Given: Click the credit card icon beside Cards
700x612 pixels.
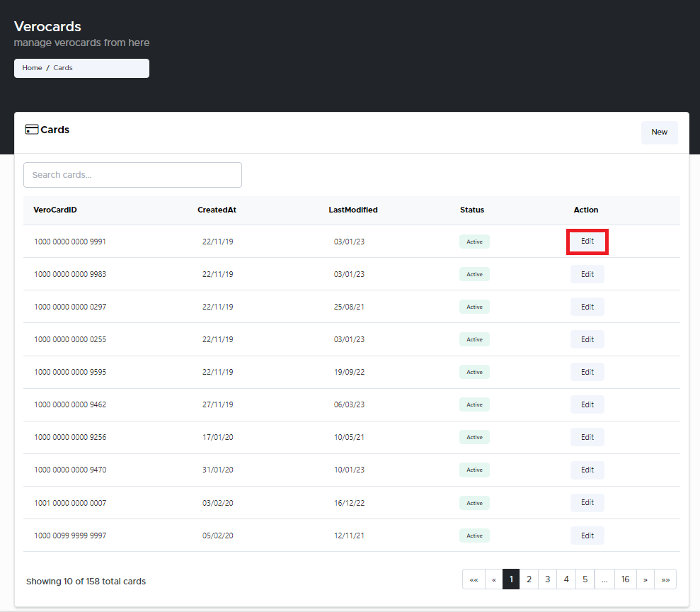Looking at the screenshot, I should (31, 130).
